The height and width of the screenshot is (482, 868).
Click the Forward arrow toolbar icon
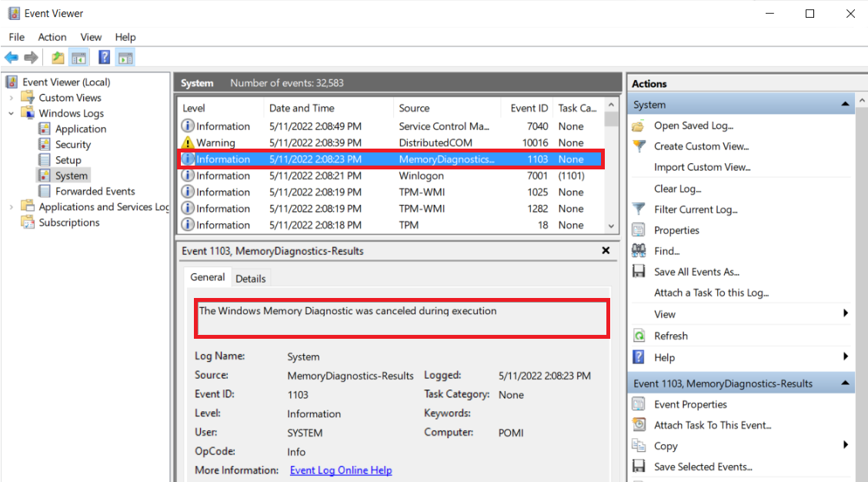tap(31, 57)
